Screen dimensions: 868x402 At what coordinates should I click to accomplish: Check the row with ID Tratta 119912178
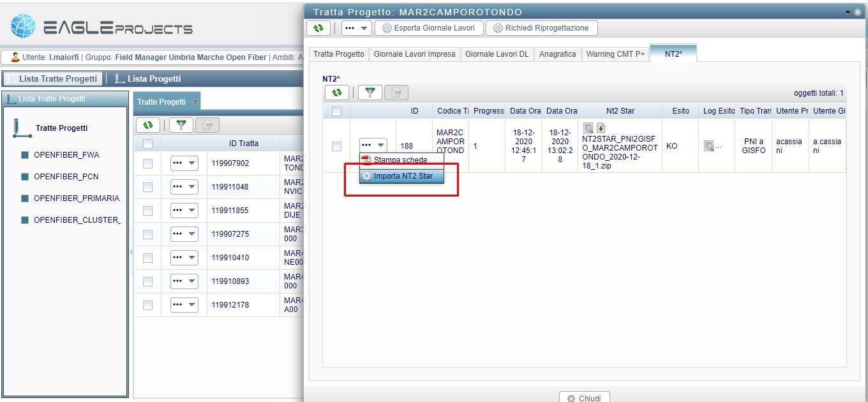pos(147,305)
